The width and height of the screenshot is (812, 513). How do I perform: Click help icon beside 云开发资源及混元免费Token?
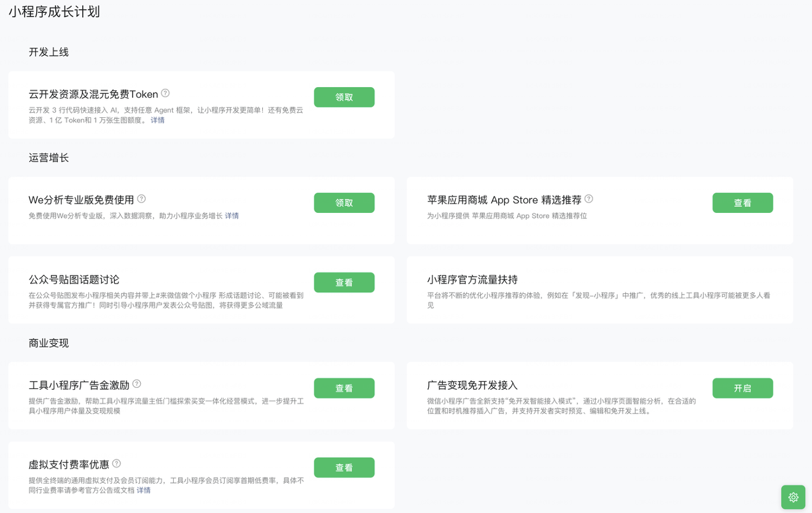click(165, 94)
